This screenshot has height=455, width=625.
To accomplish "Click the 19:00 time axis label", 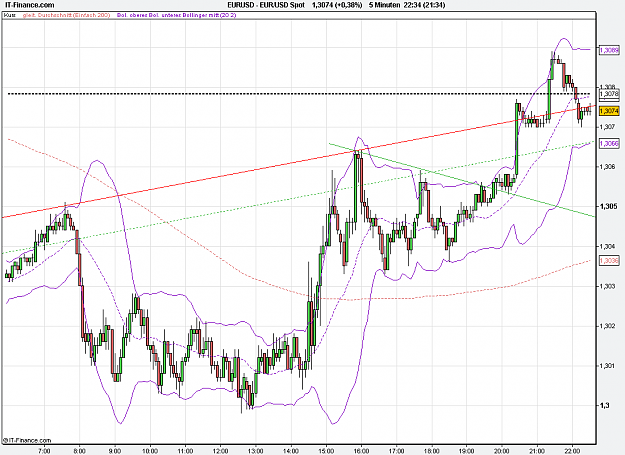I will click(467, 451).
